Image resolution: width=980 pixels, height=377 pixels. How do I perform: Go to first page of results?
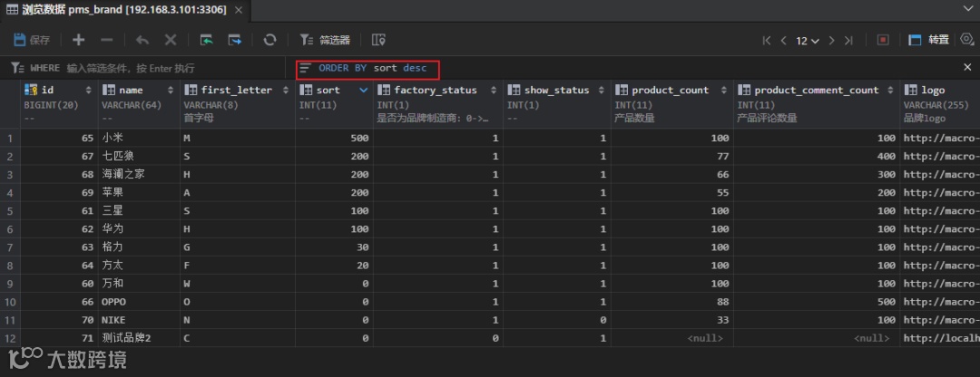coord(767,41)
